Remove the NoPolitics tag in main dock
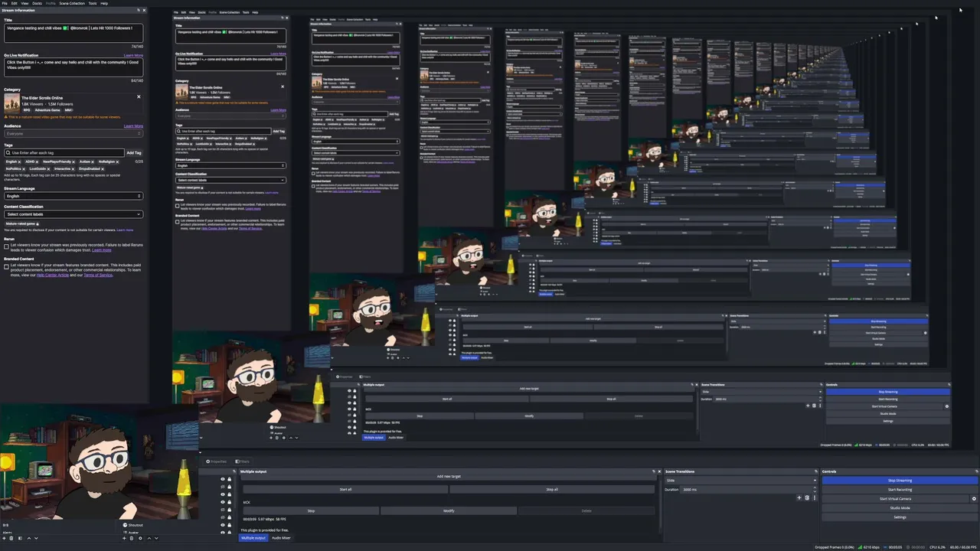The image size is (980, 551). coord(24,169)
